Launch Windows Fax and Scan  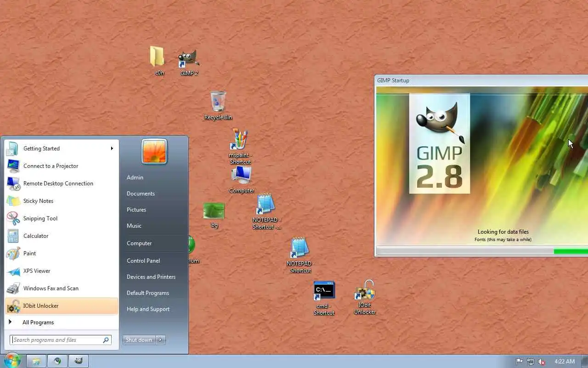click(62, 288)
